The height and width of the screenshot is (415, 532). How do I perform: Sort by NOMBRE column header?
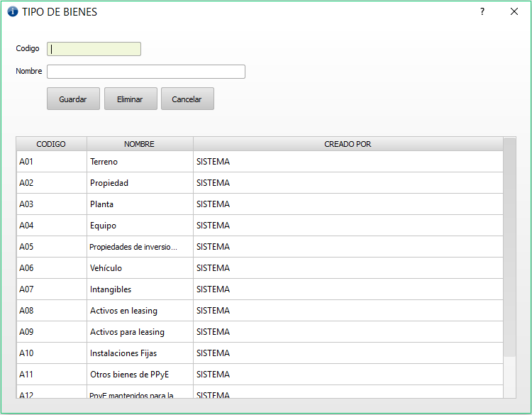139,144
